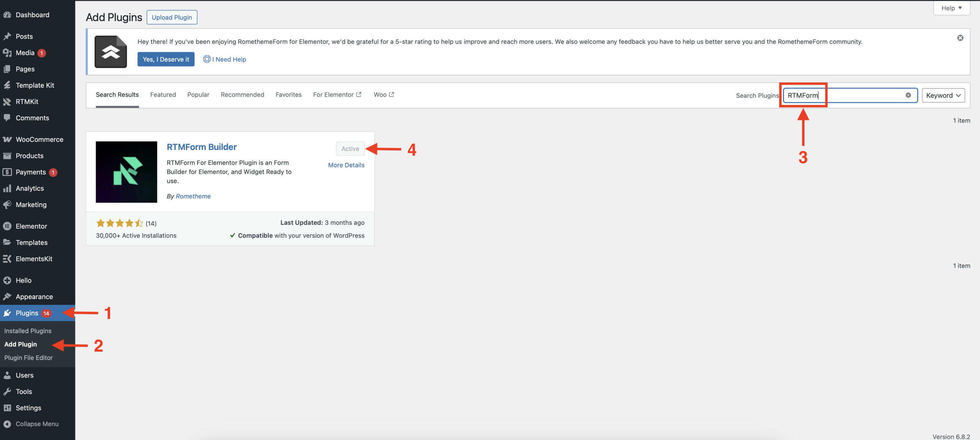Dismiss the RomethemeForm rating notice
Viewport: 980px width, 440px height.
tap(960, 38)
